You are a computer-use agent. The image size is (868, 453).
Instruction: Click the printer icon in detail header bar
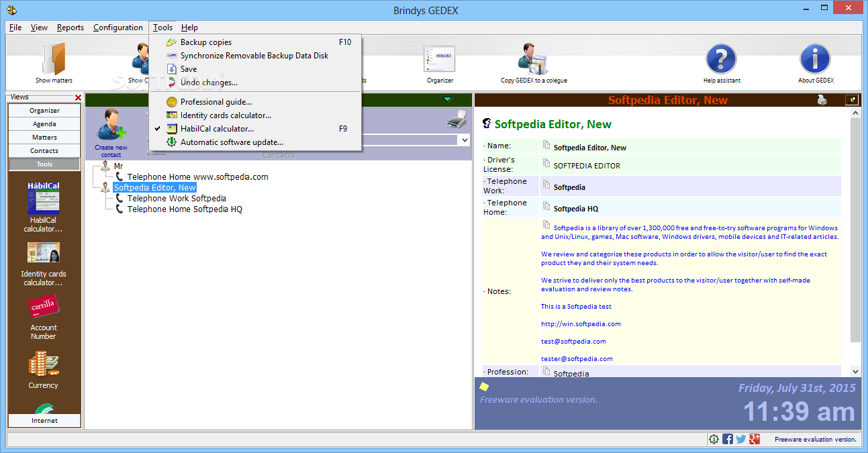tap(822, 100)
